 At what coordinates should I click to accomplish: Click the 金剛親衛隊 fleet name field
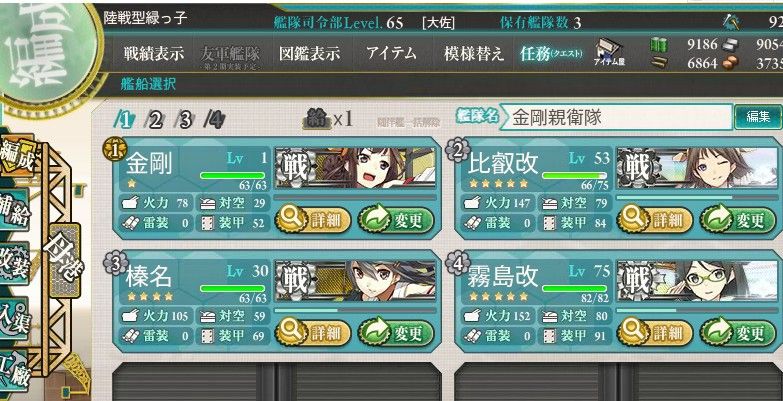point(616,117)
